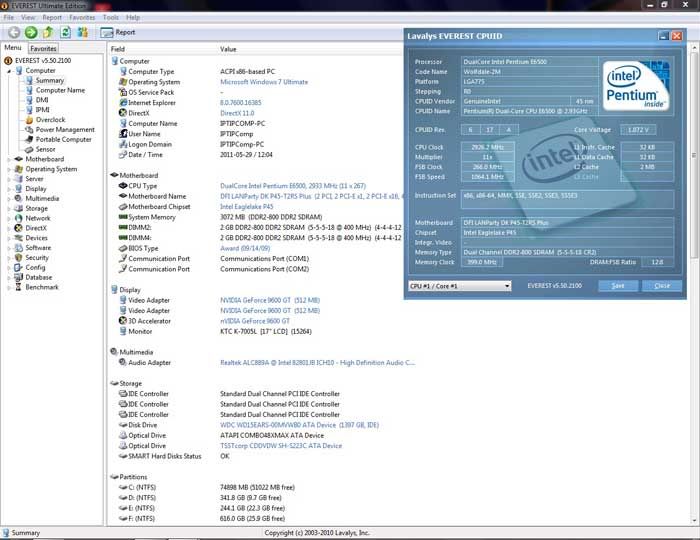The width and height of the screenshot is (700, 540).
Task: Open Microsoft Windows 7 Ultimate link
Action: [x=264, y=82]
